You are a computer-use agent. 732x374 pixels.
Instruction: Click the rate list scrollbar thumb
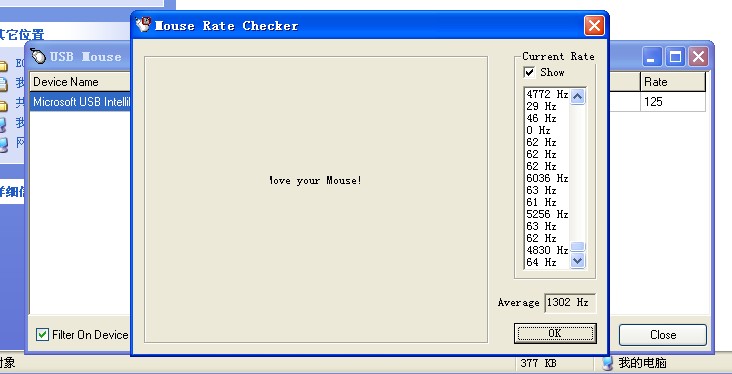click(x=577, y=247)
